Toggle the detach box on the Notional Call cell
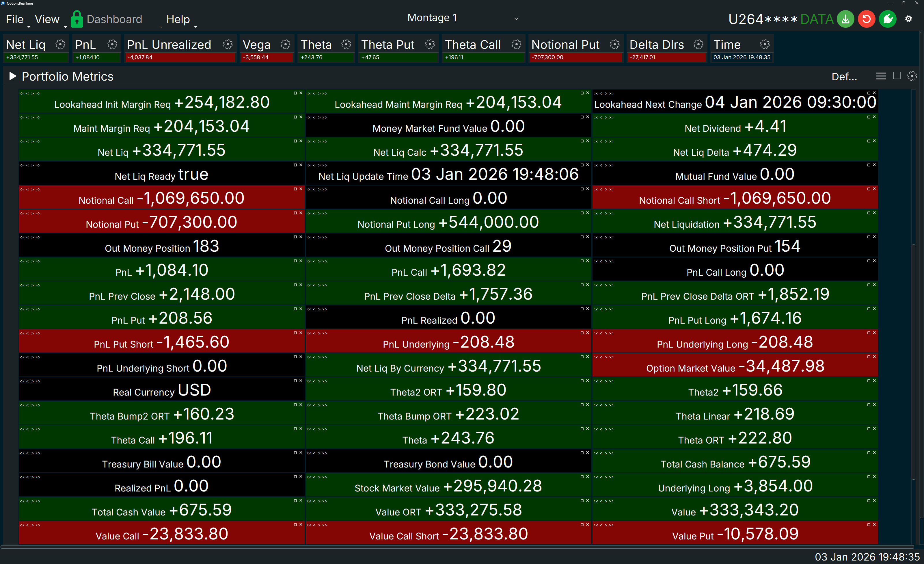 point(296,189)
